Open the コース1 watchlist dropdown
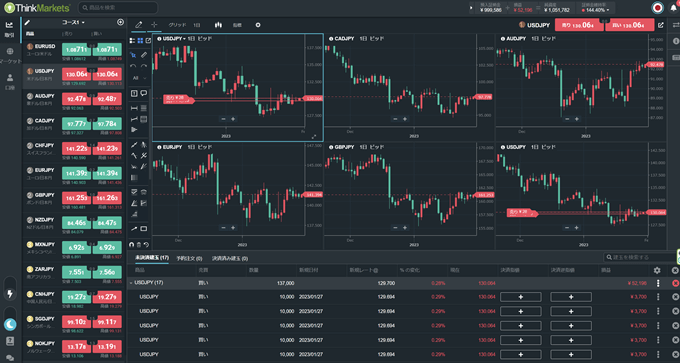This screenshot has width=680, height=363. pos(73,23)
